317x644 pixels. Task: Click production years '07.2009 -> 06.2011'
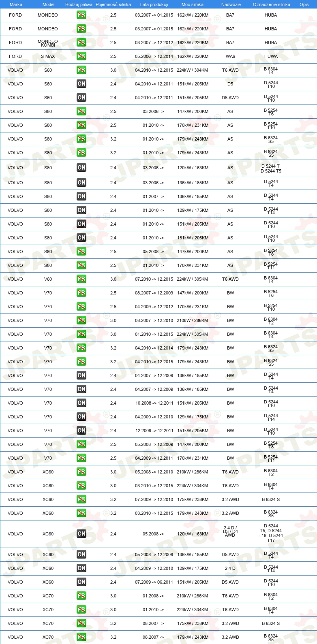click(x=154, y=582)
